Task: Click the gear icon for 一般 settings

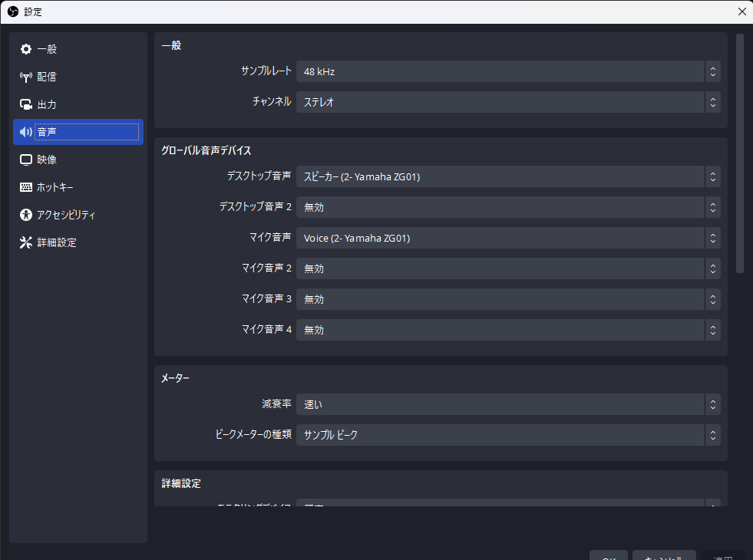Action: [x=26, y=49]
